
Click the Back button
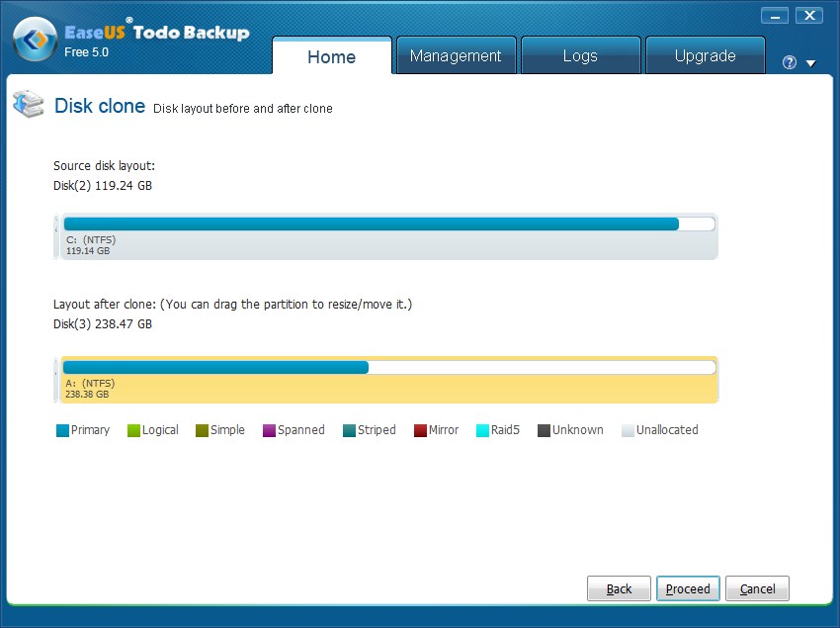[x=619, y=588]
